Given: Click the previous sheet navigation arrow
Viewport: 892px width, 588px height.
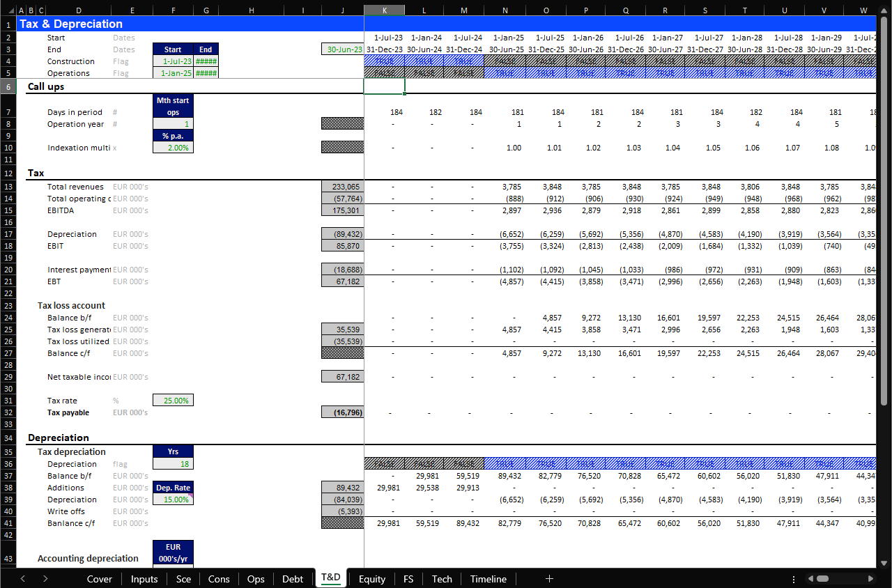Looking at the screenshot, I should point(23,579).
